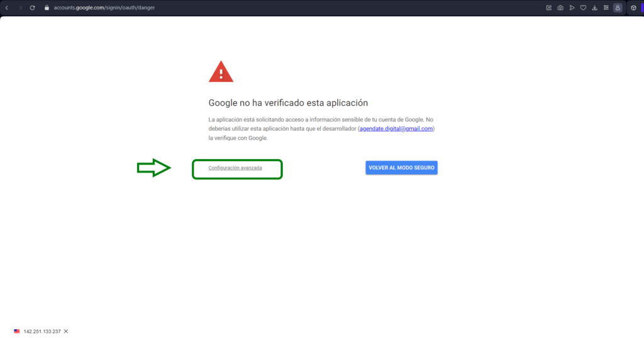Viewport: 644px width, 338px height.
Task: Click the Configuración avanzada link
Action: (x=235, y=168)
